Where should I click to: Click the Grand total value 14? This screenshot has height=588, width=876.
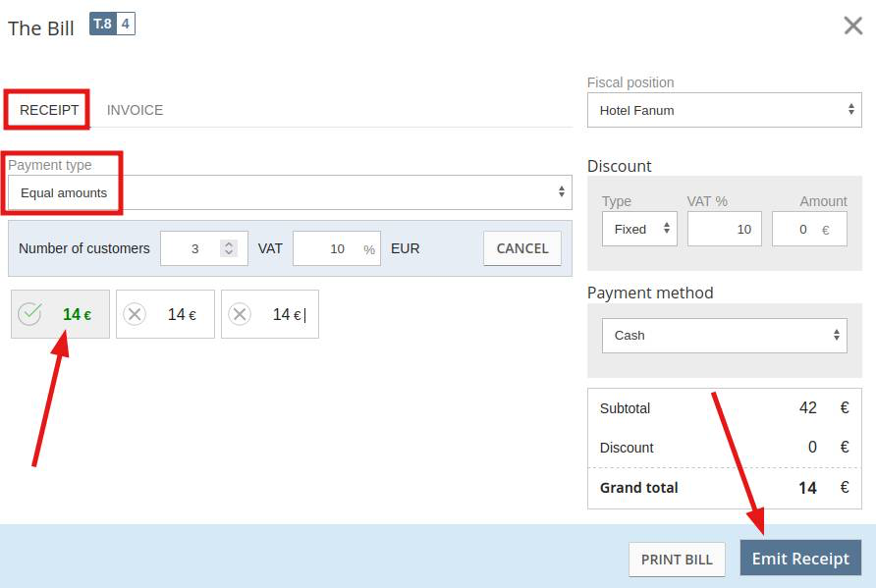point(808,488)
